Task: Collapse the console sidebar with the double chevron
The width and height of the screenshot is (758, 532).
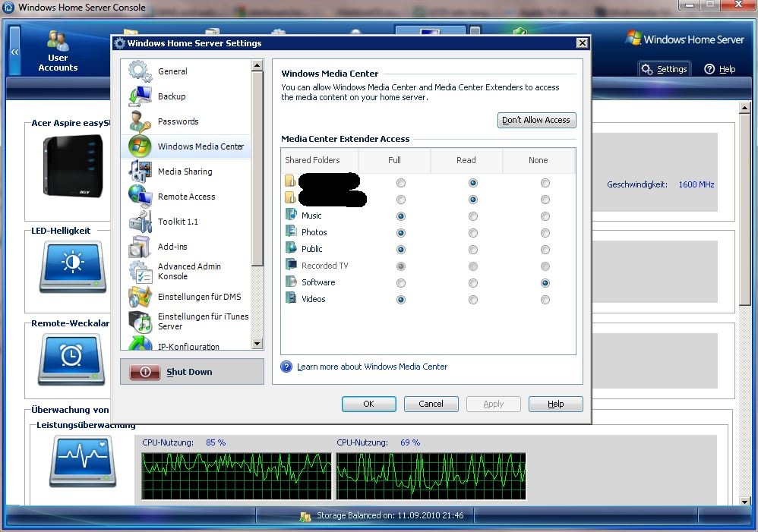Action: [x=15, y=51]
